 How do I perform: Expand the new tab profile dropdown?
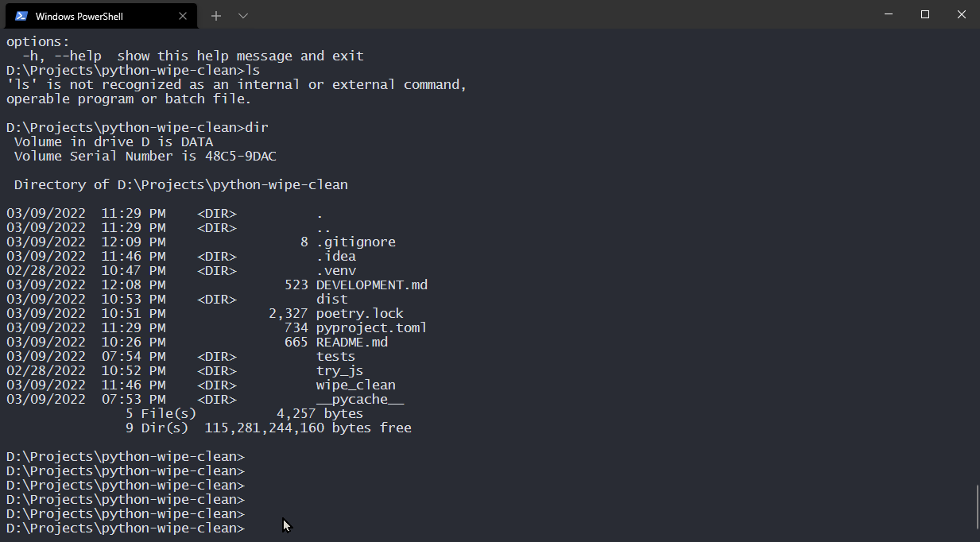(243, 16)
